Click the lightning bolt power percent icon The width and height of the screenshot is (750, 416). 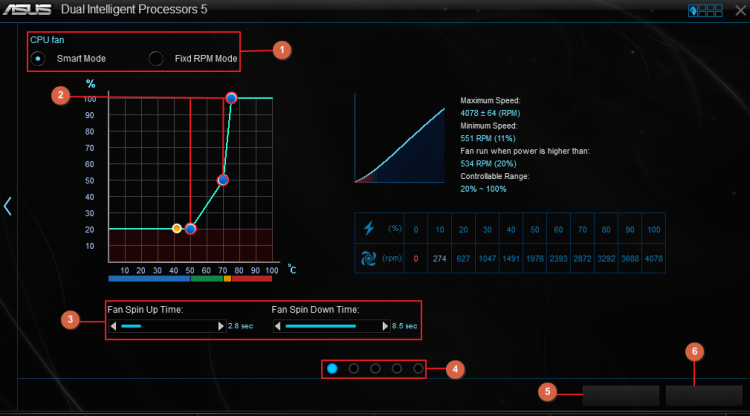(x=369, y=228)
